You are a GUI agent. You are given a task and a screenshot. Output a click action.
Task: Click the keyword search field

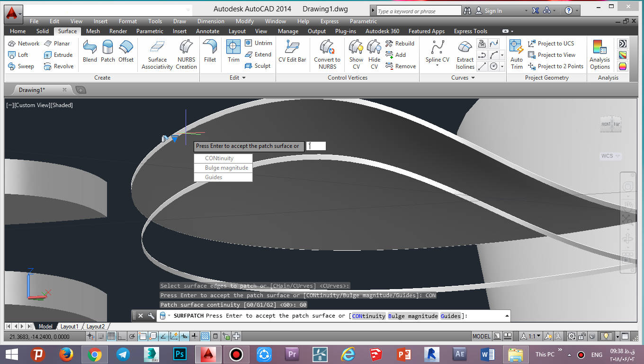click(419, 11)
